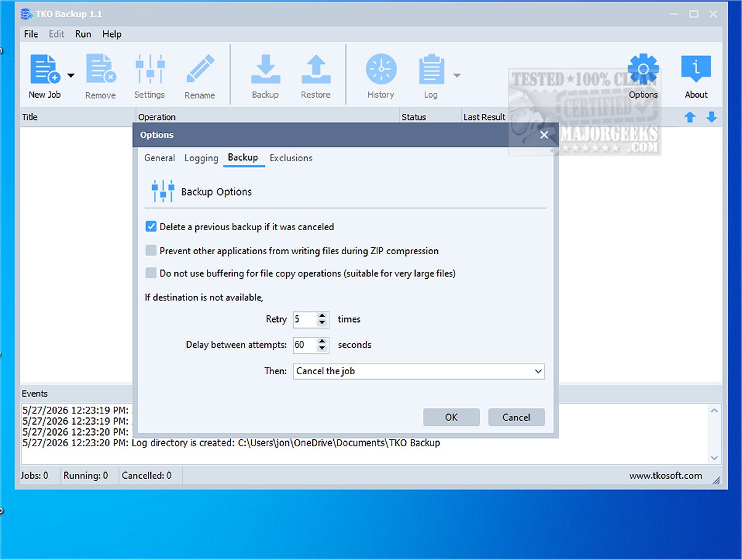This screenshot has height=560, width=742.
Task: Close the Options dialog
Action: (x=544, y=135)
